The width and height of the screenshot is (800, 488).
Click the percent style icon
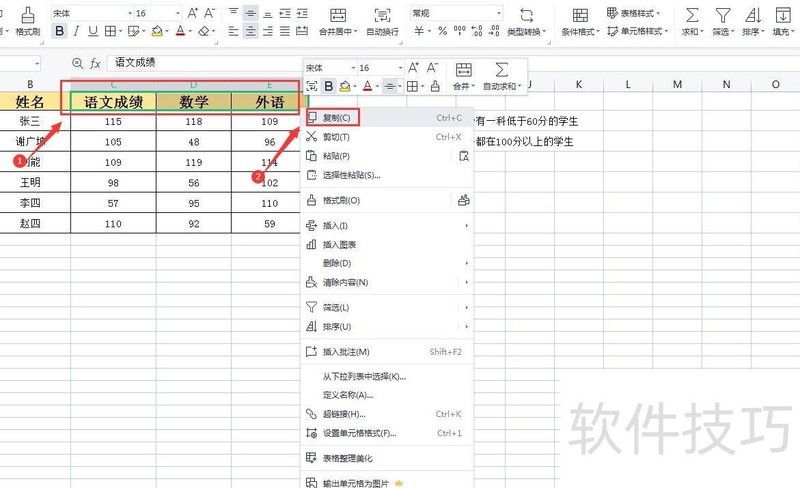442,32
